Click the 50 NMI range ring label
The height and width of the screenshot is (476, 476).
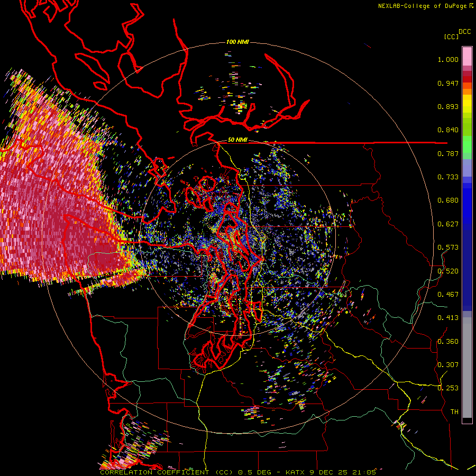[237, 140]
